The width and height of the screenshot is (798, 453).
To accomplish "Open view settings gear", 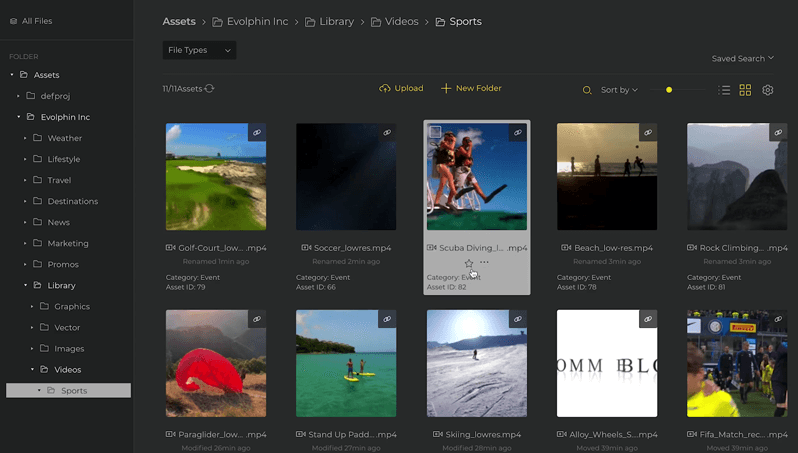I will pos(767,90).
